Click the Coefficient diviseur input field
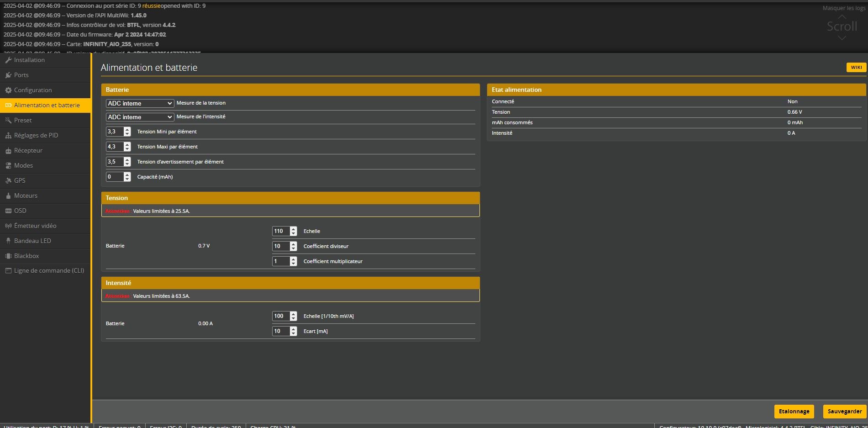 pos(280,246)
